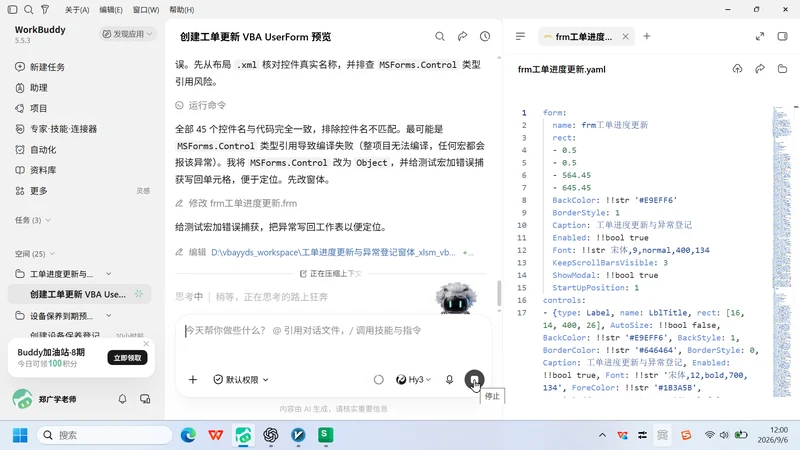Open the 关于(A) menu

click(x=77, y=10)
